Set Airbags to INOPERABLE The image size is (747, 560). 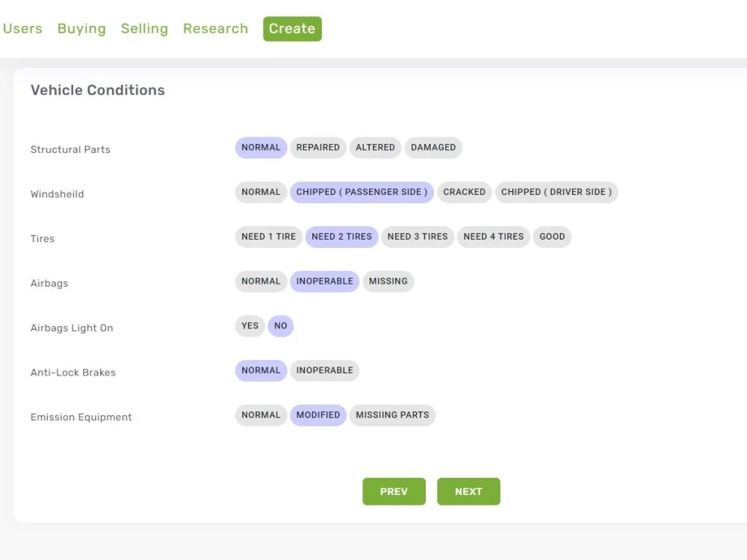pos(324,281)
